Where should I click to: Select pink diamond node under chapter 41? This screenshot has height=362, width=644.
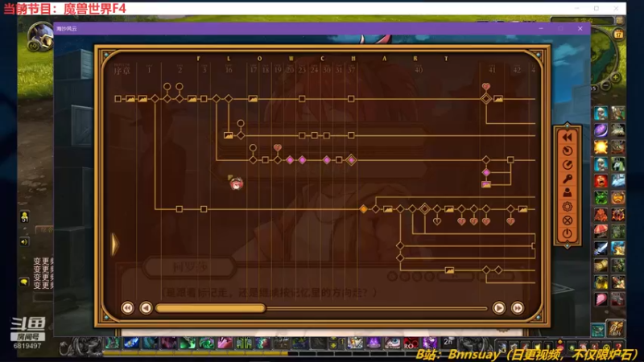tap(486, 172)
